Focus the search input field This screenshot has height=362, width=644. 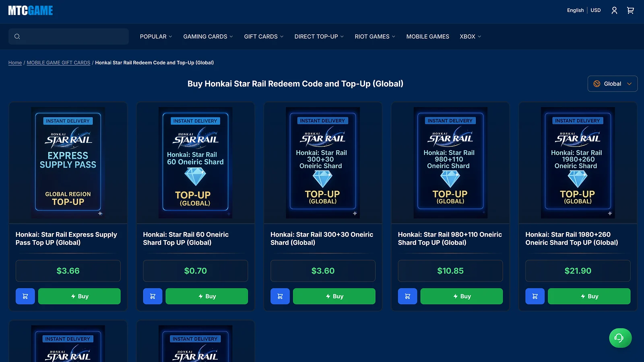point(68,37)
